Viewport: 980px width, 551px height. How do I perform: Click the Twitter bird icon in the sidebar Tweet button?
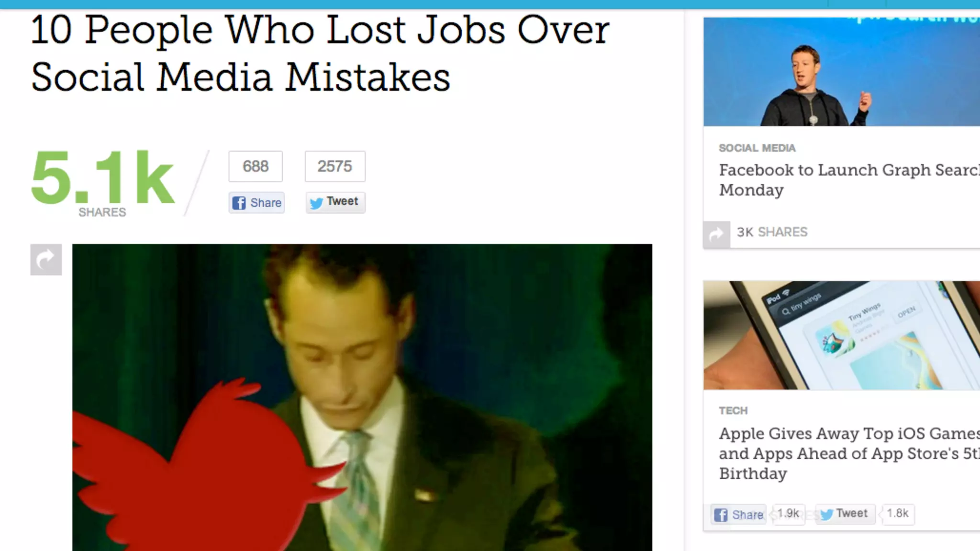(x=827, y=514)
